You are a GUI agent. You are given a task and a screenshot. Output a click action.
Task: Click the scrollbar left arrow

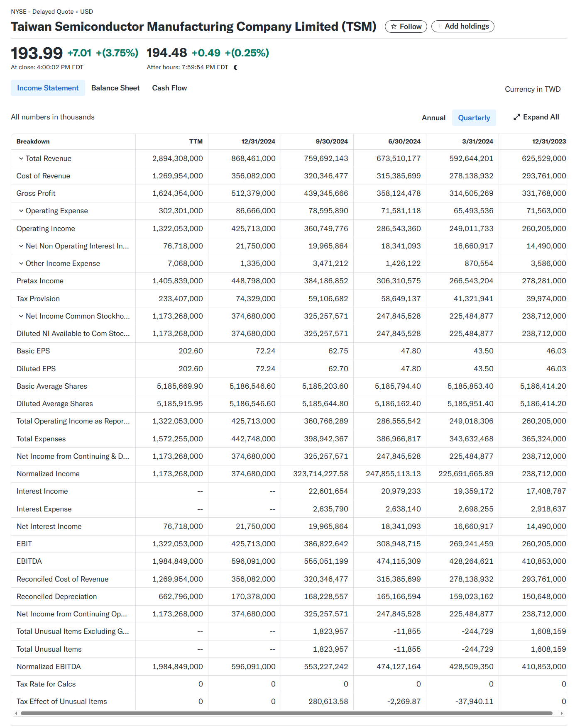click(x=16, y=713)
